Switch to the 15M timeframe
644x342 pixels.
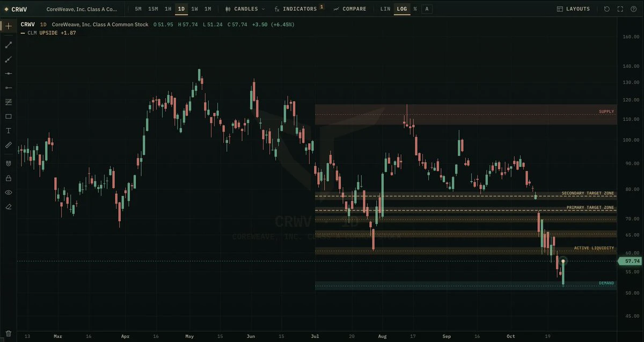(153, 9)
